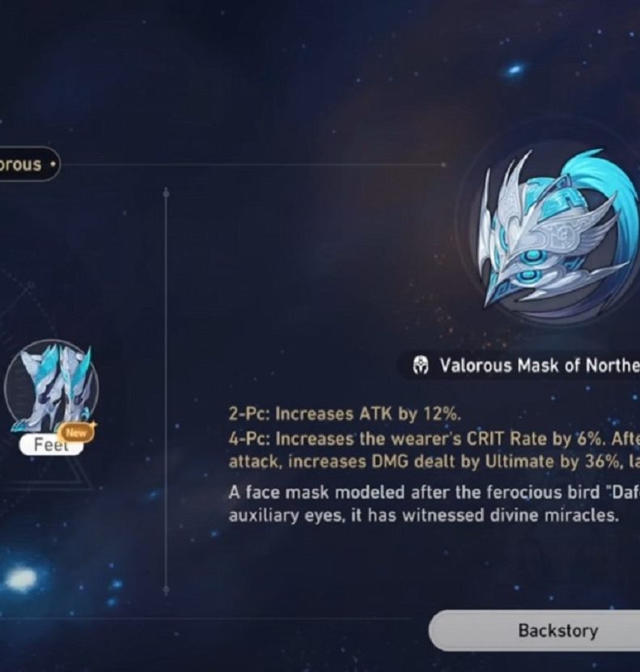Click the 4-Pc CRIT Rate by 6% line

pyautogui.click(x=434, y=439)
